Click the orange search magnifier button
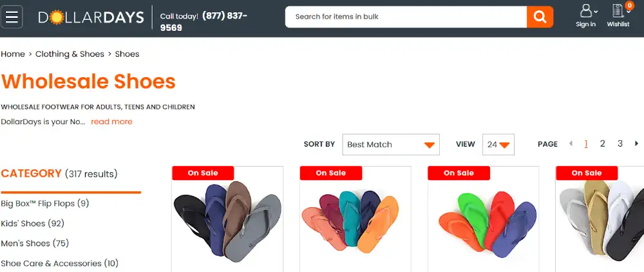Screen dimensions: 644x272 pyautogui.click(x=540, y=17)
